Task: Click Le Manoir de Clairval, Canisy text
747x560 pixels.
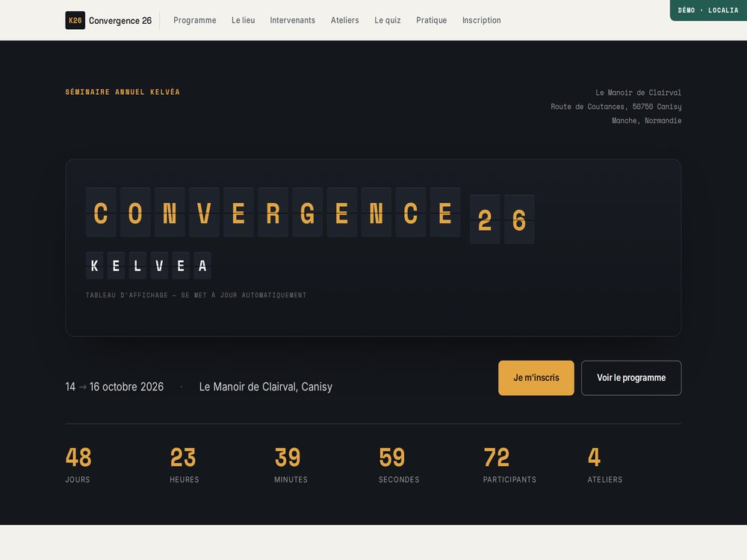Action: pyautogui.click(x=265, y=387)
